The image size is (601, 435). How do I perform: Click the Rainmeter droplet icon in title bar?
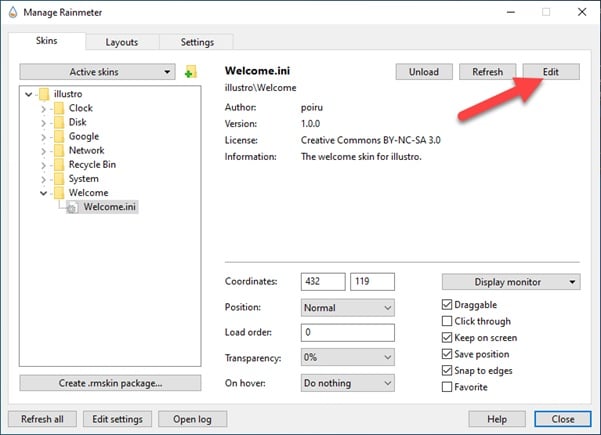[x=13, y=12]
